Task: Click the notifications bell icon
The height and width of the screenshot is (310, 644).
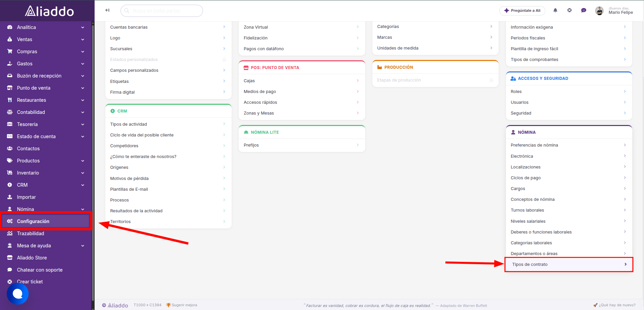Action: (555, 10)
